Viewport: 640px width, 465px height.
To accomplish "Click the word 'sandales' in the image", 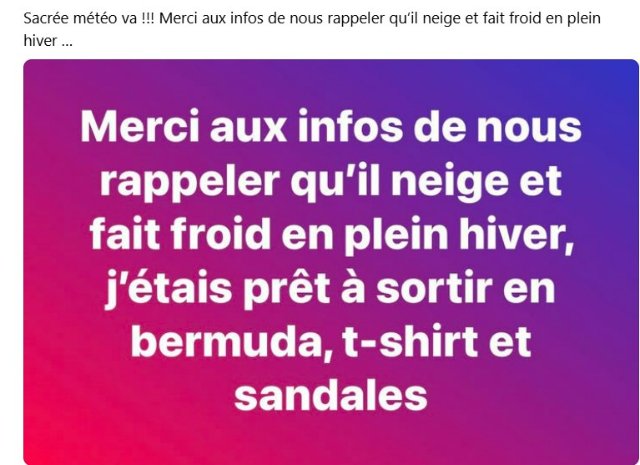I will click(331, 395).
